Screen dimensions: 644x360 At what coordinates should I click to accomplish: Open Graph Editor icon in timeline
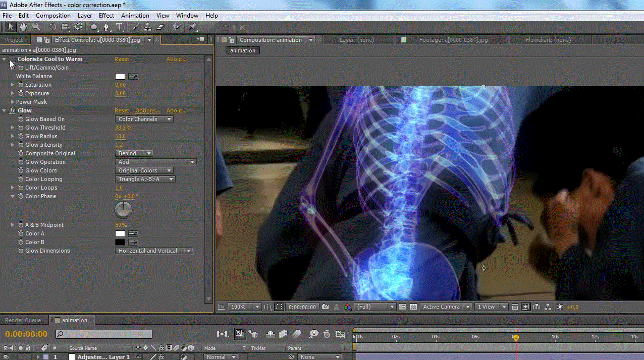point(341,334)
